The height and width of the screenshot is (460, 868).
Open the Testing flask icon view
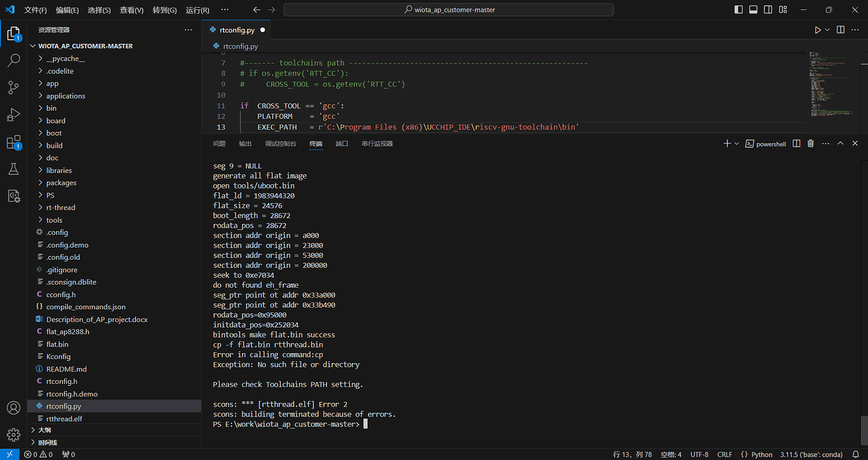(x=13, y=169)
